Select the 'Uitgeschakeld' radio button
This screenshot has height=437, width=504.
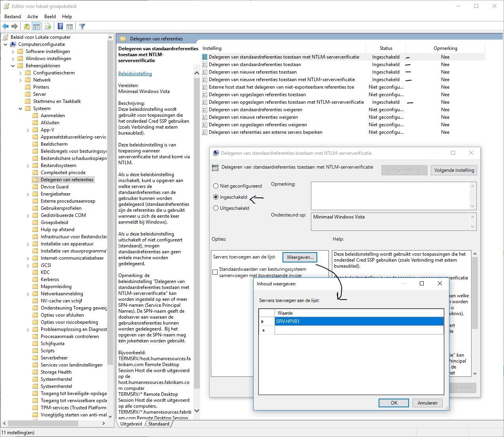point(216,208)
